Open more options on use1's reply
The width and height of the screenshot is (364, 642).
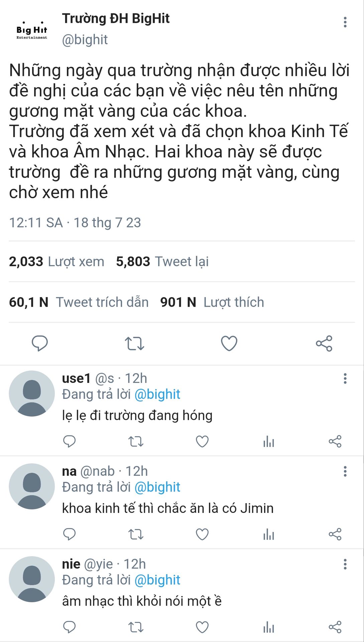345,379
